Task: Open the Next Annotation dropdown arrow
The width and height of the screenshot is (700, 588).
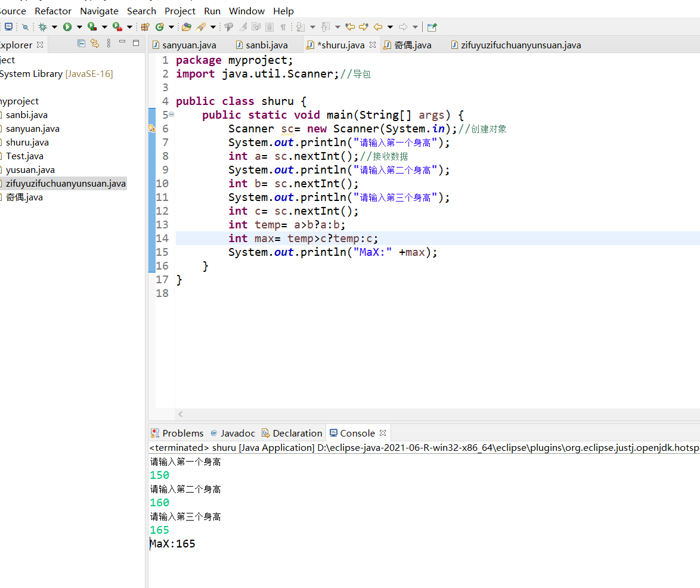Action: coord(312,27)
